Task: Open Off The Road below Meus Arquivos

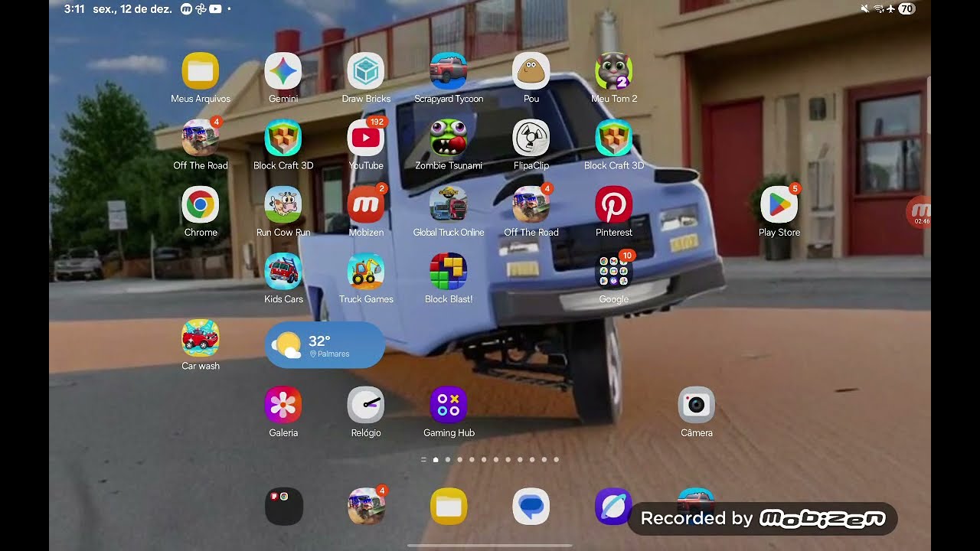Action: click(x=201, y=138)
